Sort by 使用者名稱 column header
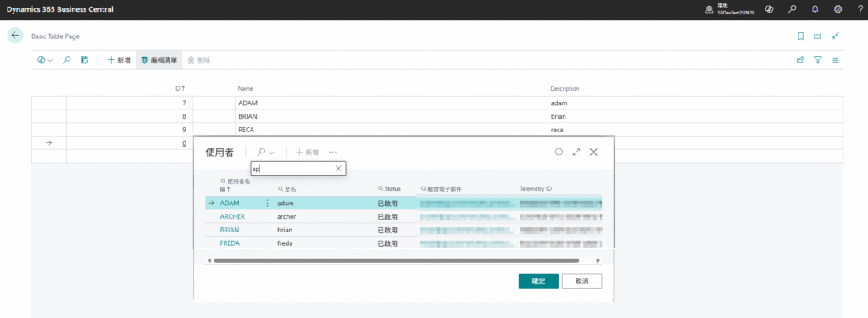Image resolution: width=868 pixels, height=318 pixels. coord(235,185)
